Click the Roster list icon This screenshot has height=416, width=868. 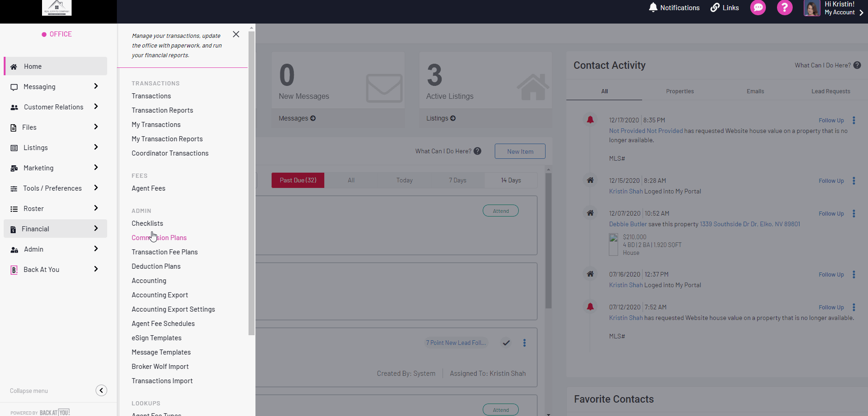point(14,209)
